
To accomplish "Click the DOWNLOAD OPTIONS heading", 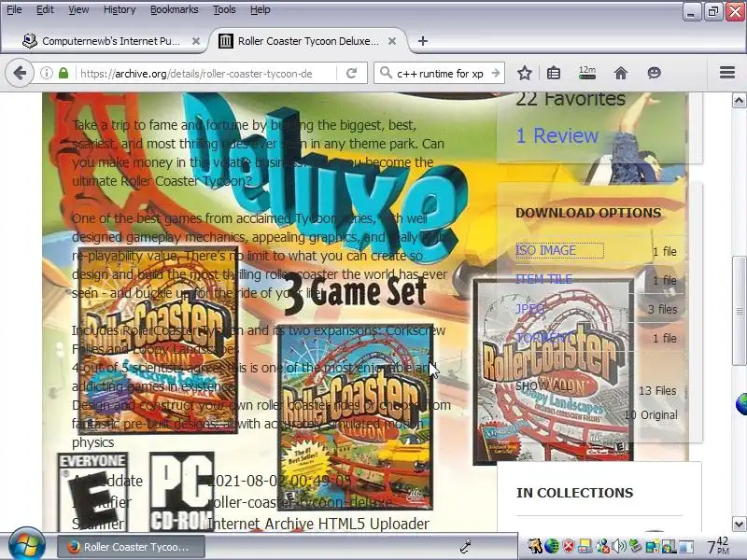I will [x=588, y=213].
